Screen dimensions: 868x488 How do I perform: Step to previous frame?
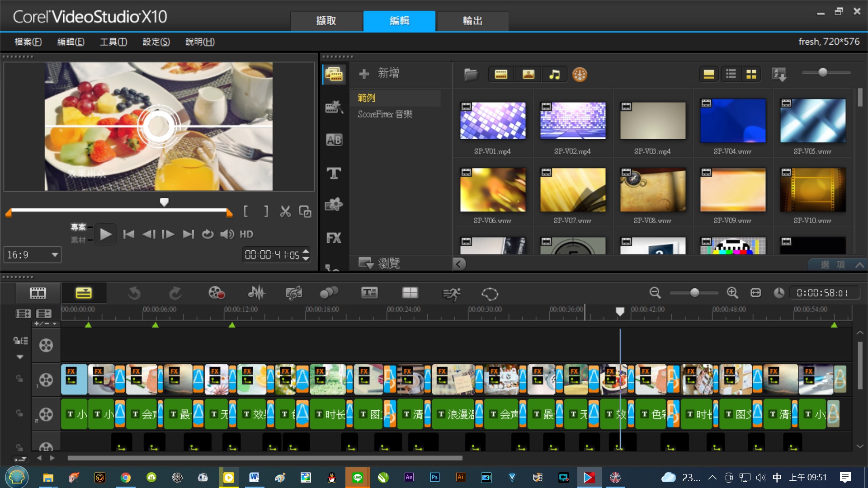click(149, 234)
